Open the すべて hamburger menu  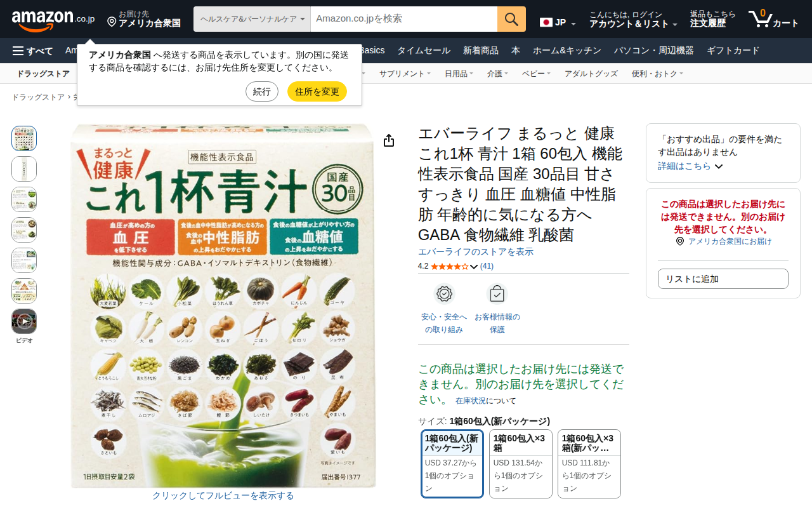tap(32, 51)
